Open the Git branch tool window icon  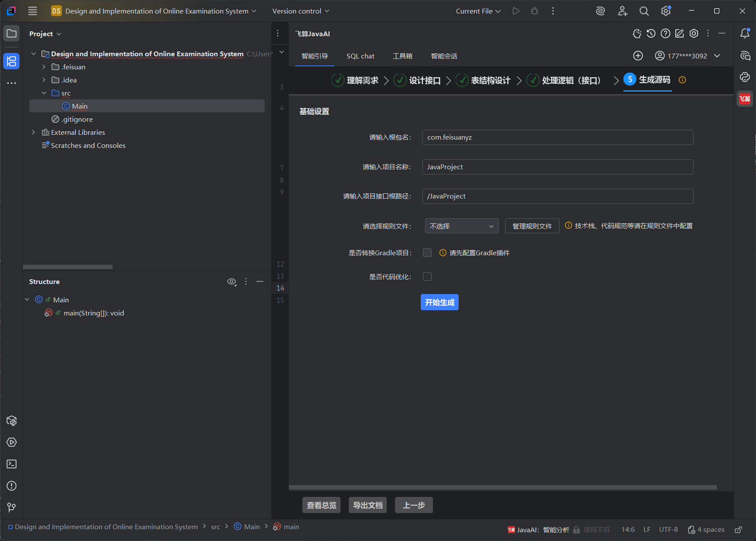click(12, 507)
